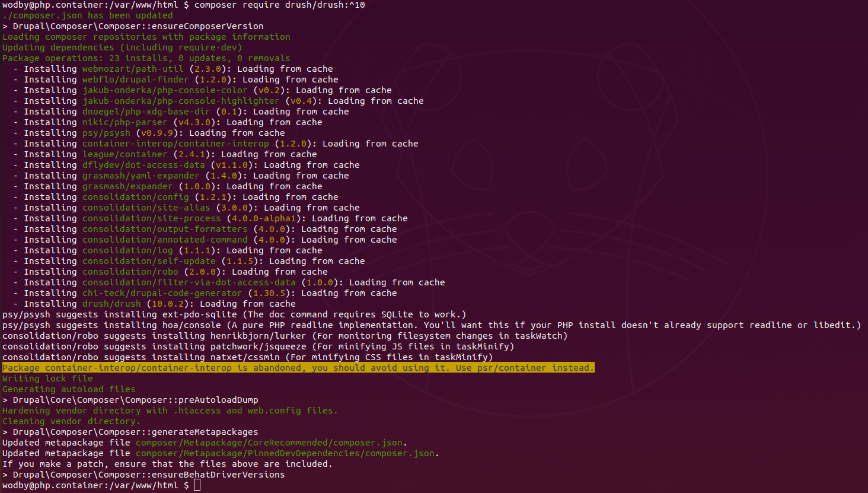Click the consolidation/site-process package name
The height and width of the screenshot is (493, 868).
coord(151,218)
